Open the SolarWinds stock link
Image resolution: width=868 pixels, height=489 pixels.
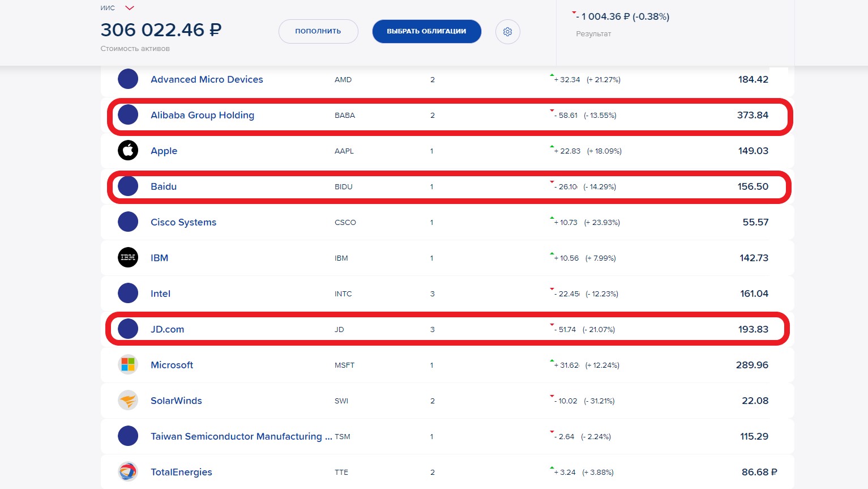pyautogui.click(x=176, y=401)
